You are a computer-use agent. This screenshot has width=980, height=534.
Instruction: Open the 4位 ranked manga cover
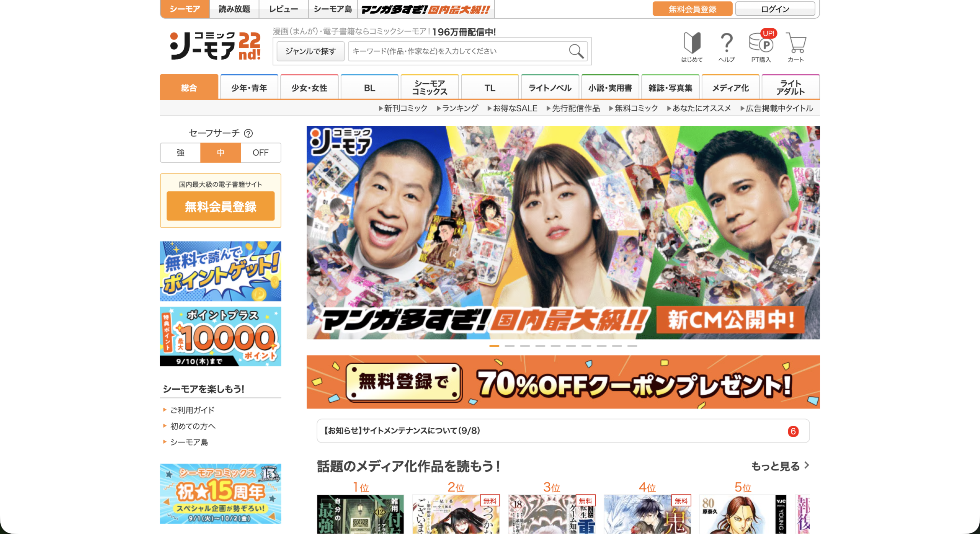pos(648,514)
